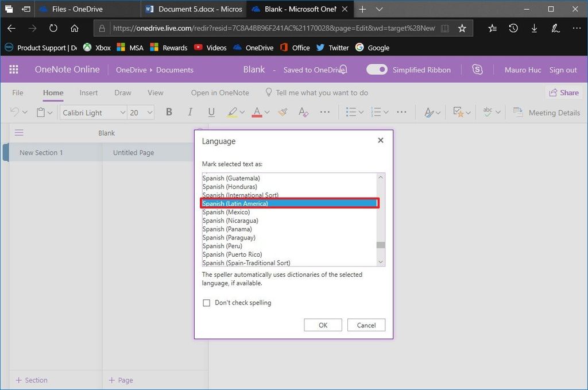This screenshot has height=390, width=588.
Task: Select the Format Painter icon
Action: pyautogui.click(x=283, y=112)
